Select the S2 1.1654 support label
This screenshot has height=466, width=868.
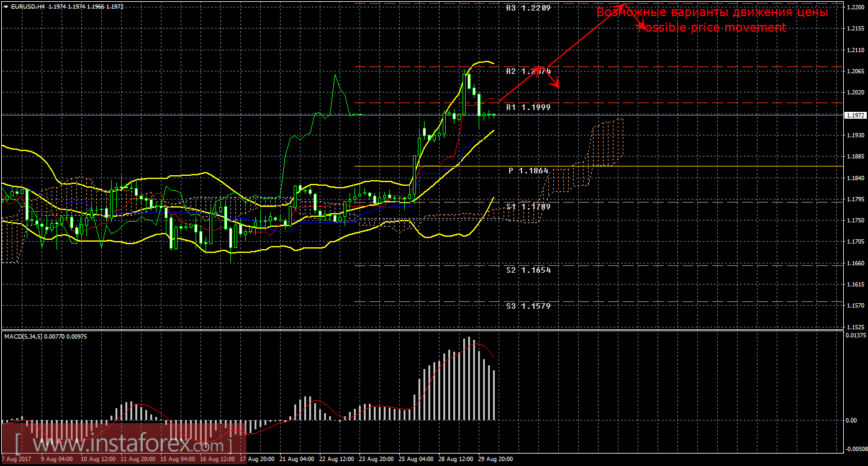pos(528,270)
